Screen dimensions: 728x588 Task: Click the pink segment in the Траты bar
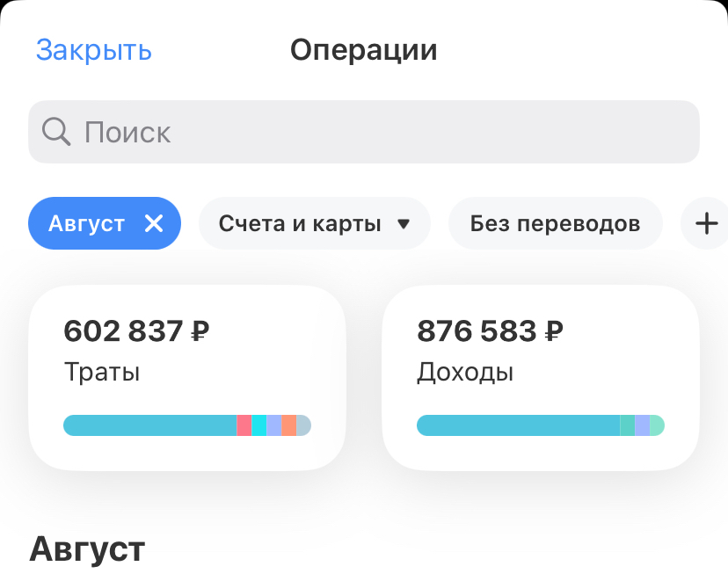click(x=244, y=425)
